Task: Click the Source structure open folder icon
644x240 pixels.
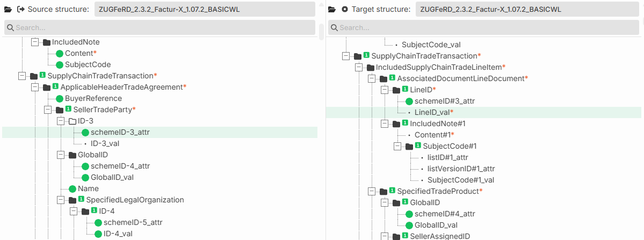Action: (x=8, y=9)
